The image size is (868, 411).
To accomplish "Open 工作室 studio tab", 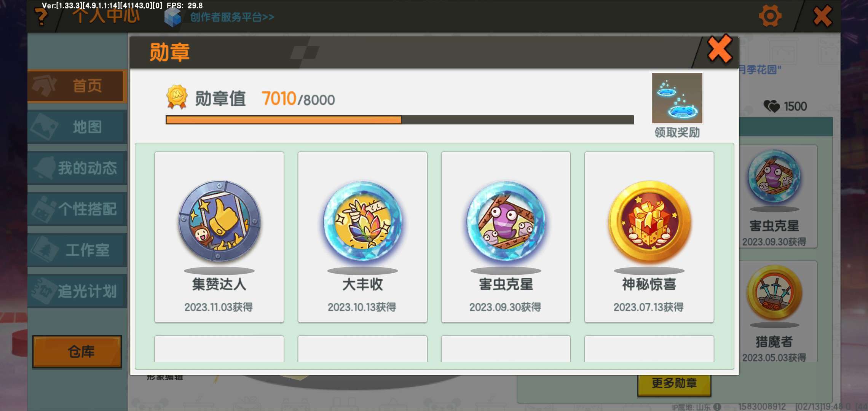I will point(77,250).
